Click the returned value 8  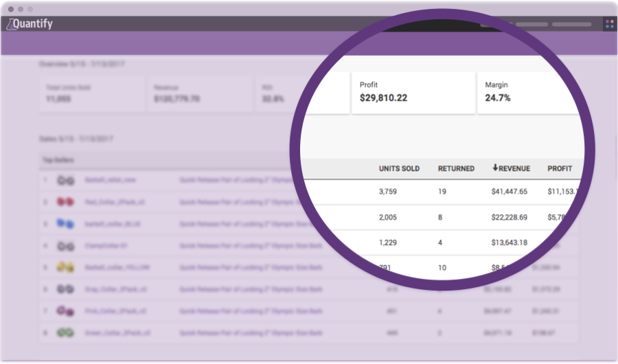click(440, 217)
